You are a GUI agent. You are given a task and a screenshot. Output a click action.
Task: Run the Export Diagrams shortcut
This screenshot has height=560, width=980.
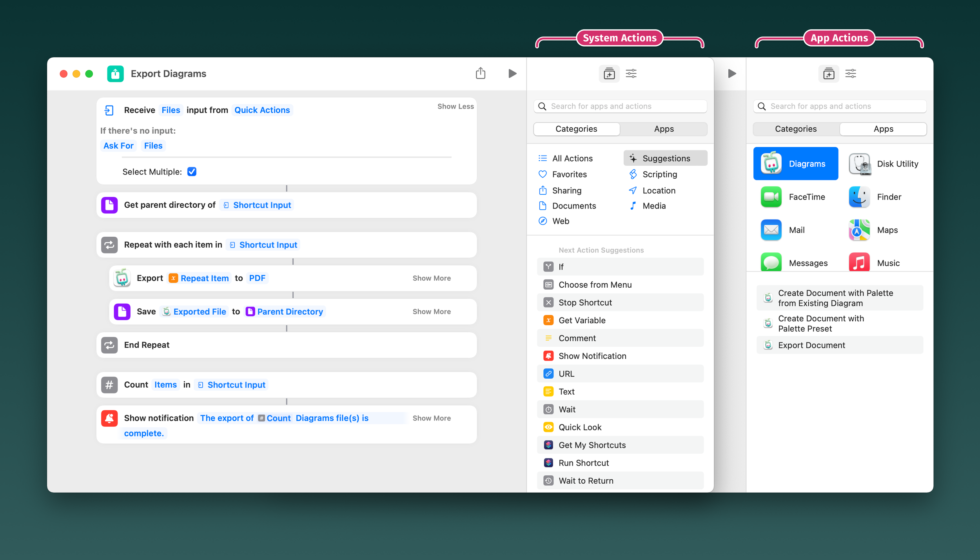tap(512, 73)
